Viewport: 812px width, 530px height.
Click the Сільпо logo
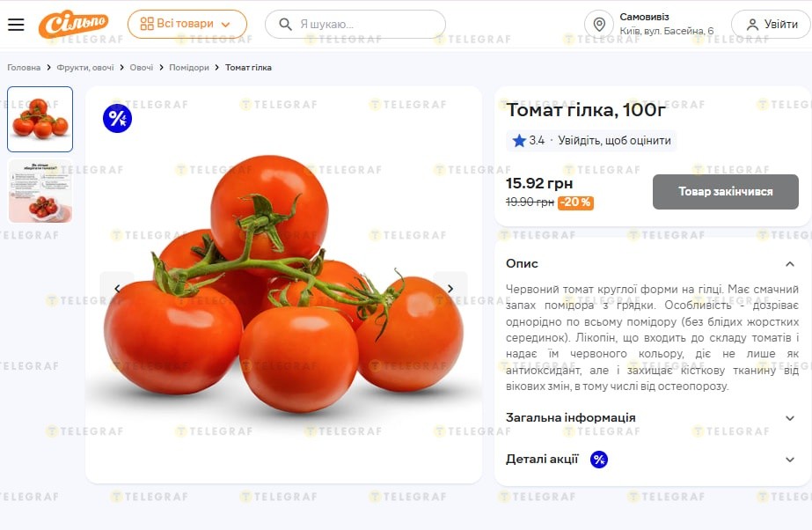click(x=75, y=24)
